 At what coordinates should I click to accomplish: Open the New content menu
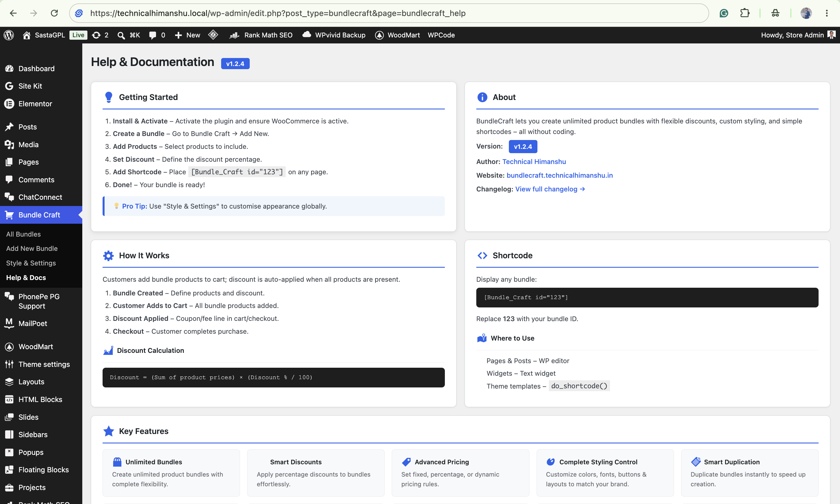(x=187, y=35)
